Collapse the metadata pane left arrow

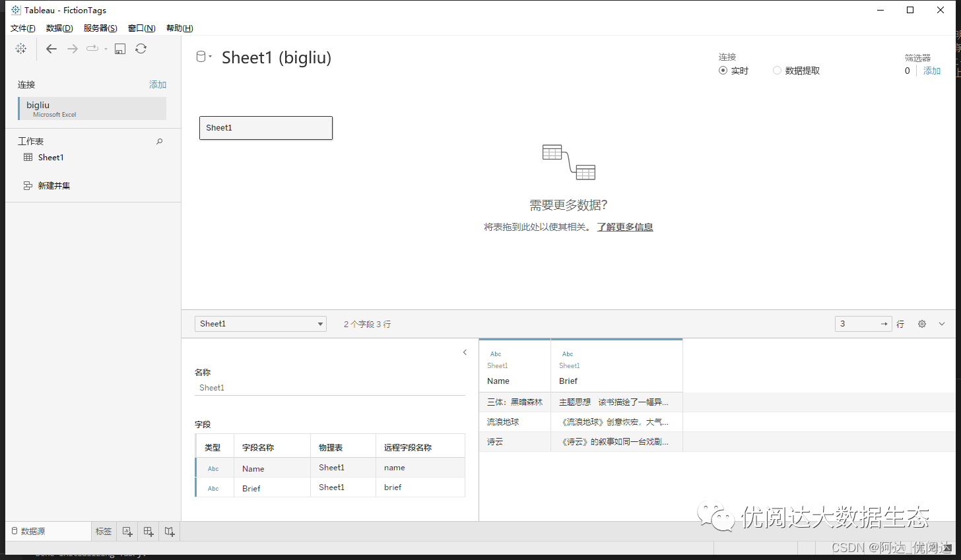(465, 352)
